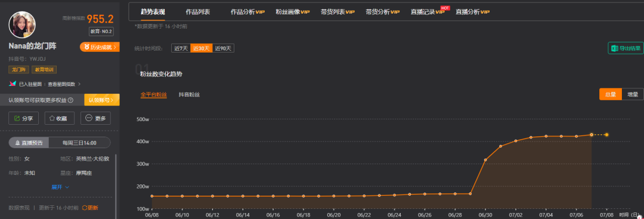Click the 收藏 star button
Image resolution: width=644 pixels, height=219 pixels.
pos(60,118)
